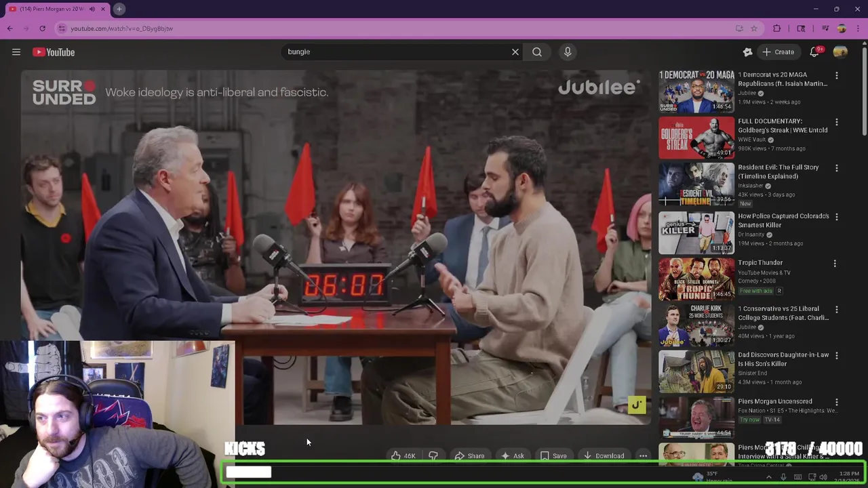
Task: View site information icon in address bar
Action: [62, 28]
